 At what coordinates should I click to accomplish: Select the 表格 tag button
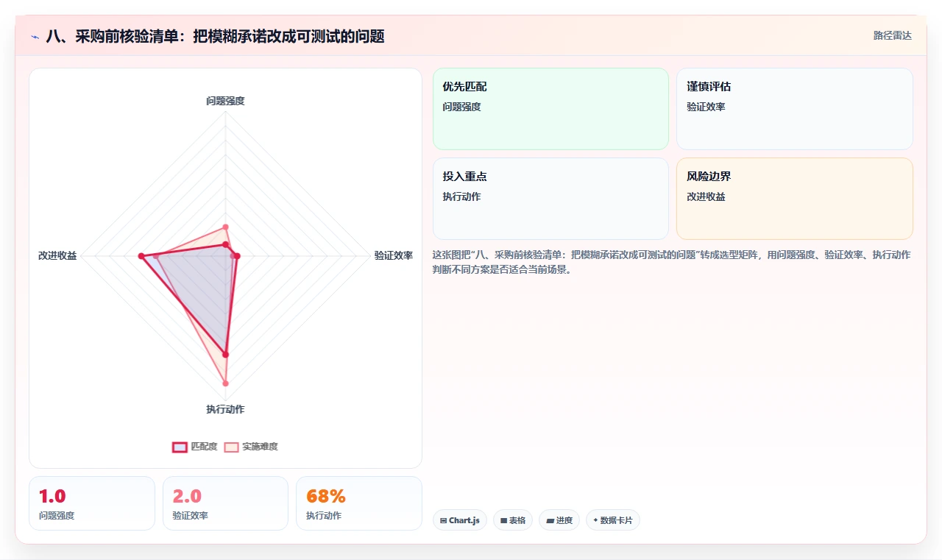pyautogui.click(x=512, y=520)
